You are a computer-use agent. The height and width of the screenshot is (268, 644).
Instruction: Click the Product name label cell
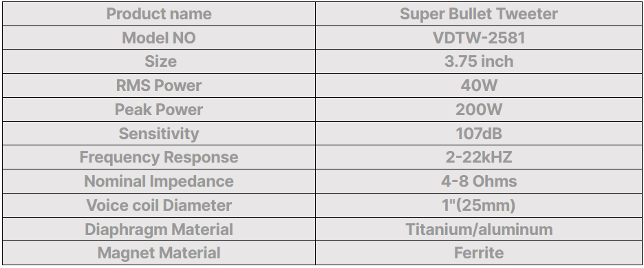(159, 14)
